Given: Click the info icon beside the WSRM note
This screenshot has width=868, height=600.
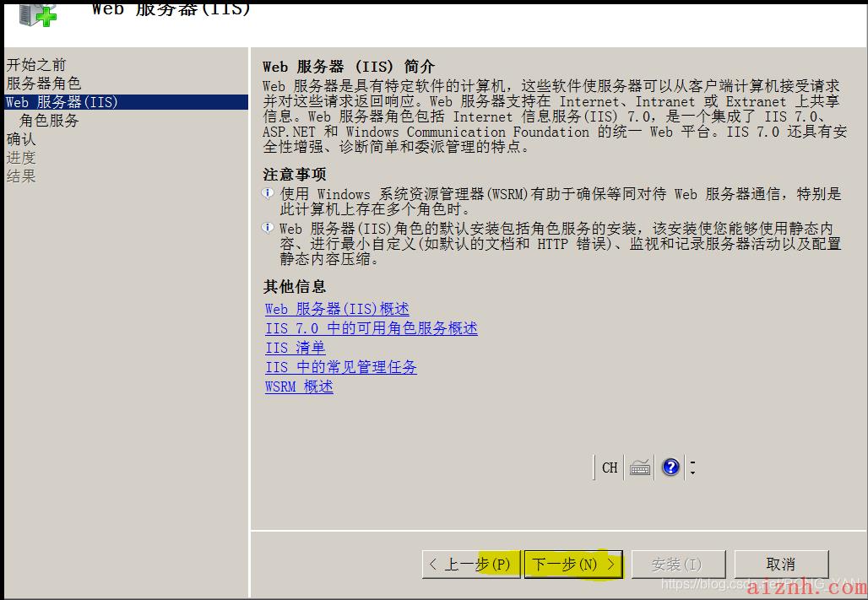Looking at the screenshot, I should [x=268, y=193].
